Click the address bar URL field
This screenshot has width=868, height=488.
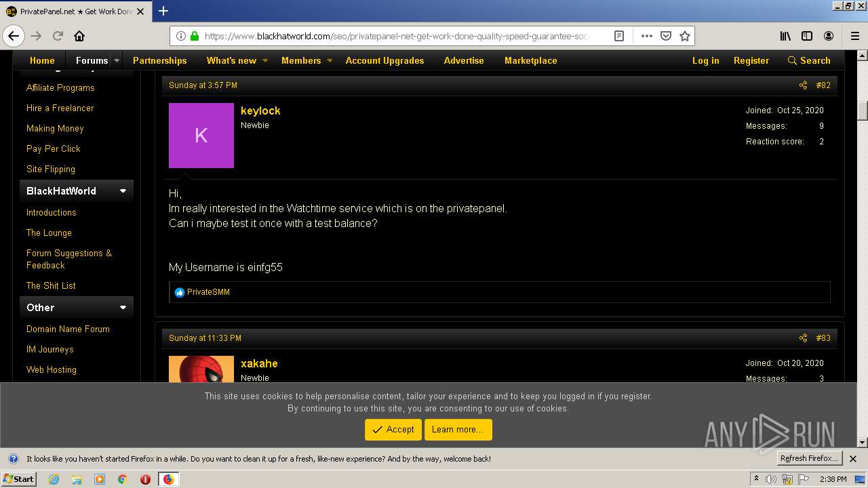click(397, 36)
